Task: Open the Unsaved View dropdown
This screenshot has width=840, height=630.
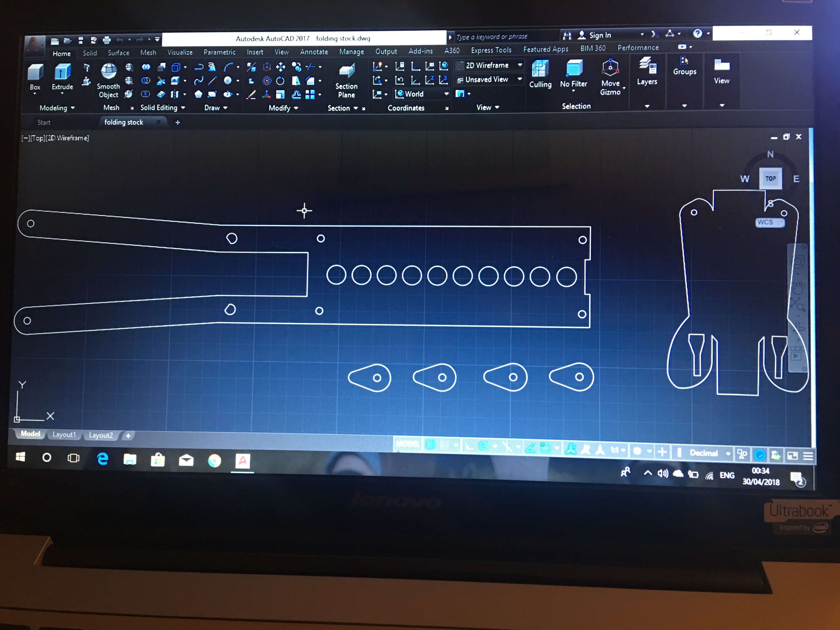Action: 489,79
